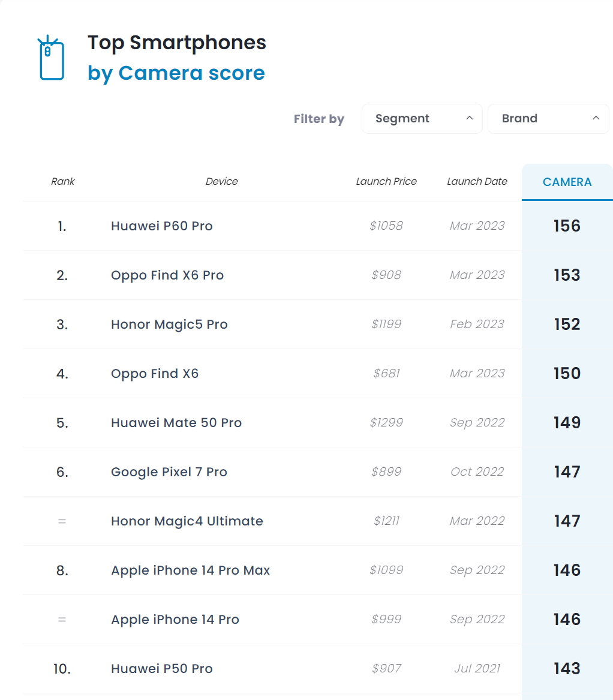Screen dimensions: 613x700
Task: Open the Brand filter dropdown
Action: click(x=548, y=119)
